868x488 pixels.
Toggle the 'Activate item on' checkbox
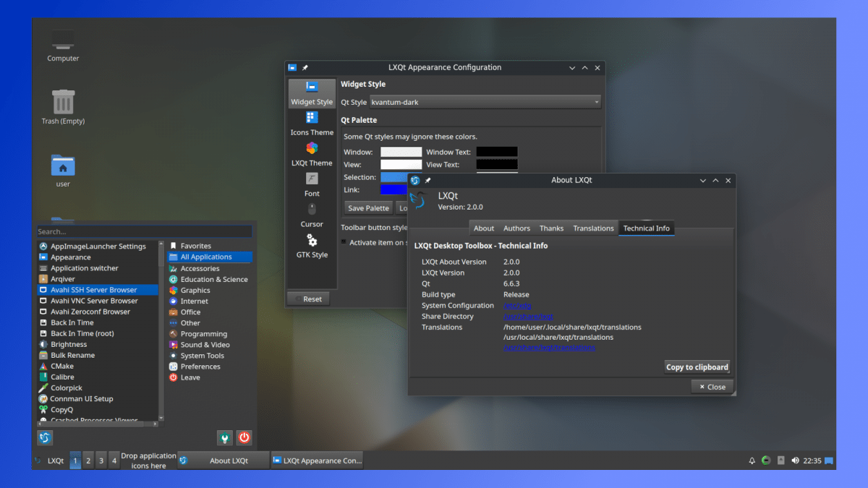[344, 242]
